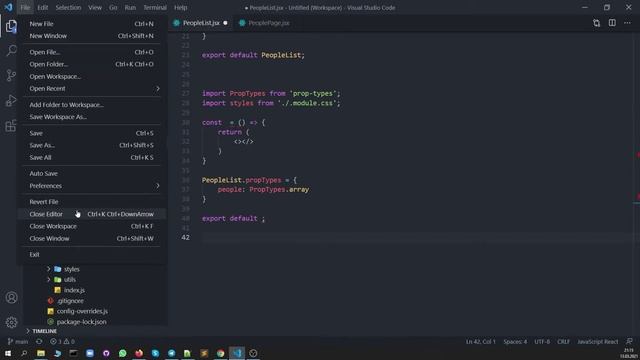Select New Window menu entry

pos(91,36)
